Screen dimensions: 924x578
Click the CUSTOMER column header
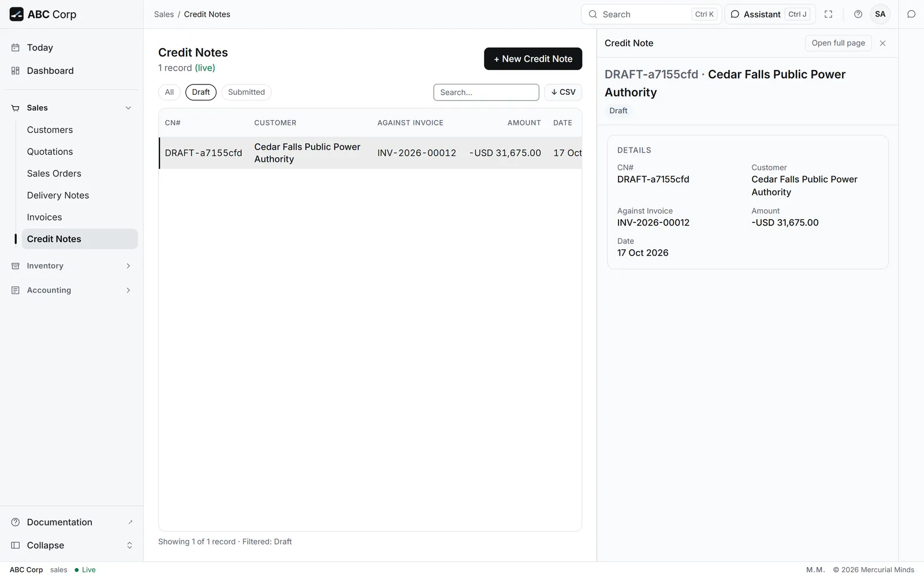(x=275, y=123)
